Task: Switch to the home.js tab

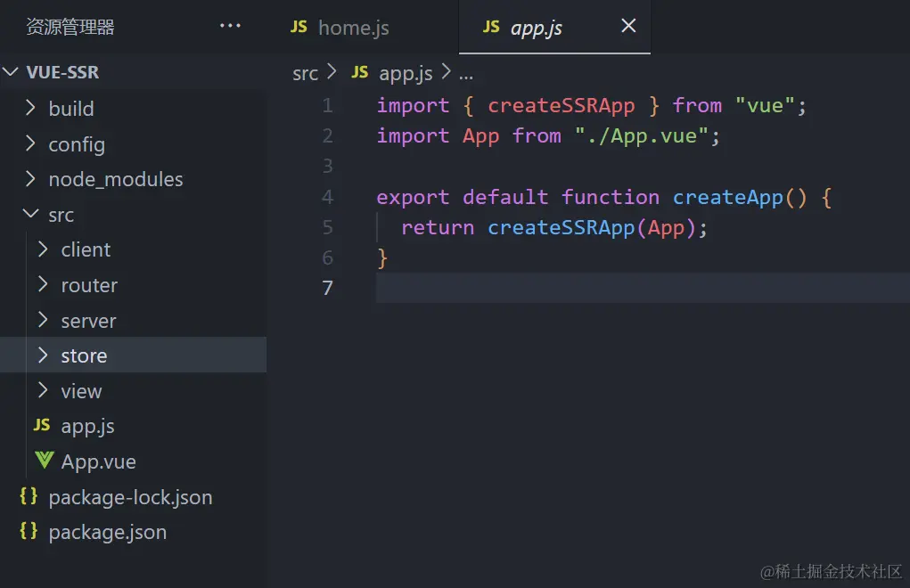Action: coord(354,28)
